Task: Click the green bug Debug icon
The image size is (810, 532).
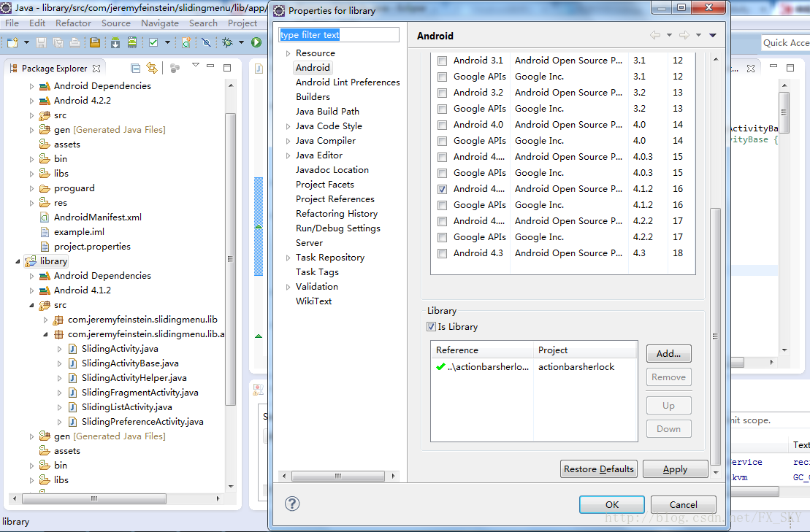Action: coord(227,43)
